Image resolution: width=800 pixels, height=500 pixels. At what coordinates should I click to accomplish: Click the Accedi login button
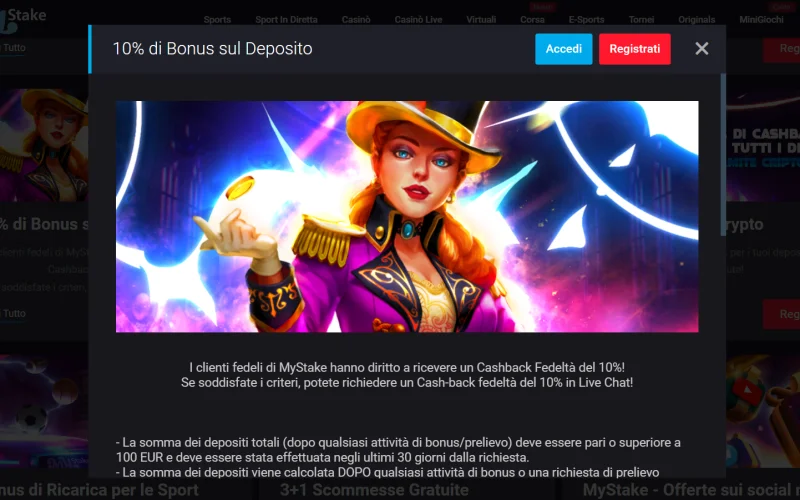click(563, 49)
